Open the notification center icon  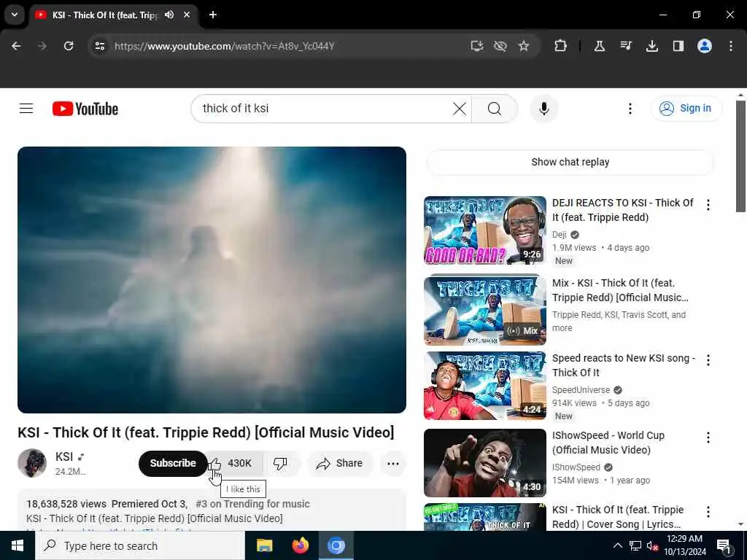(723, 545)
